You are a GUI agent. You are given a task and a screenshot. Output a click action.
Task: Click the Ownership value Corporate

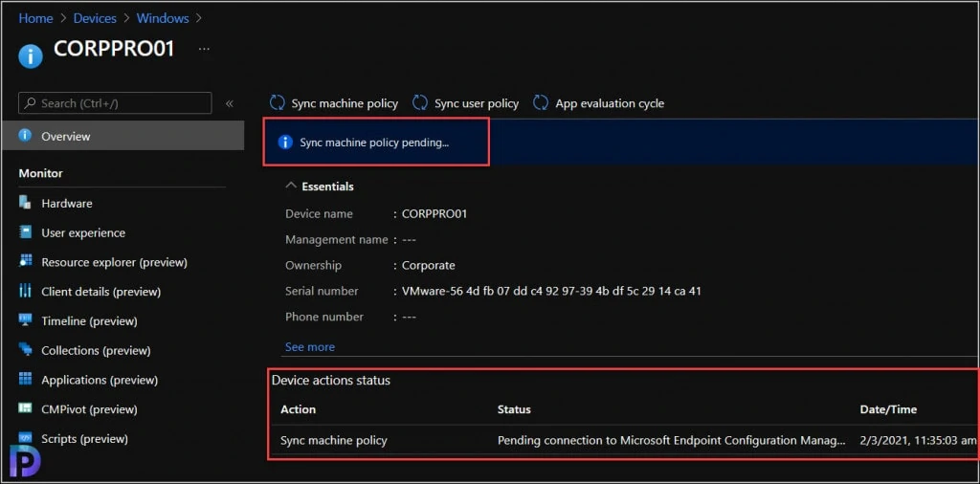pyautogui.click(x=428, y=265)
